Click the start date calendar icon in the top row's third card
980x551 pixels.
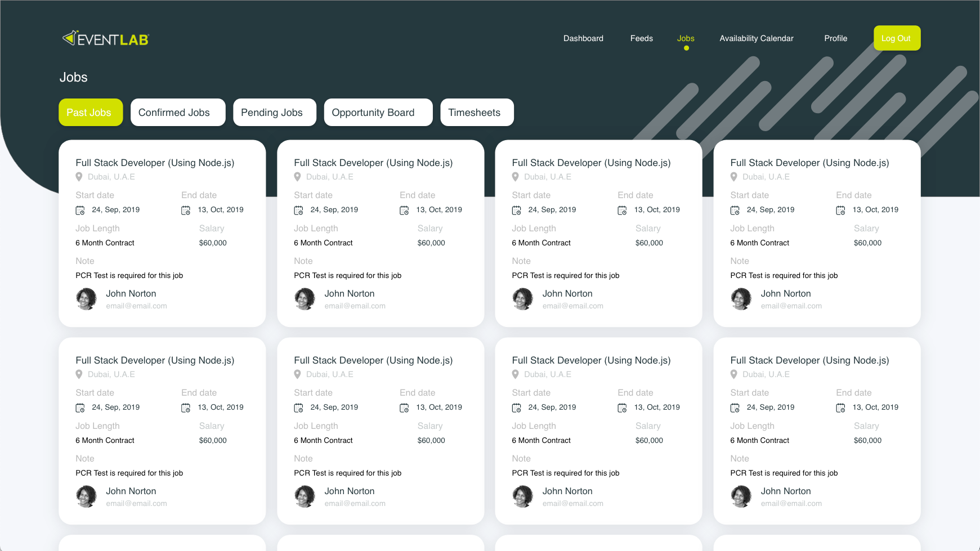(x=516, y=210)
